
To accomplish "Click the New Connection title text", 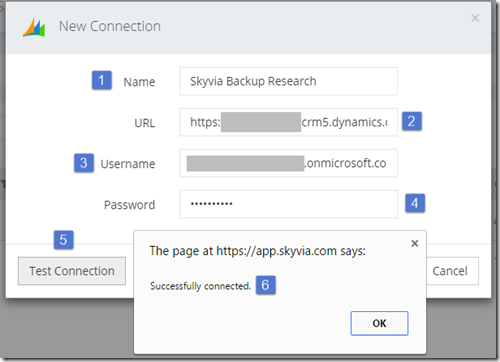I will (x=110, y=26).
